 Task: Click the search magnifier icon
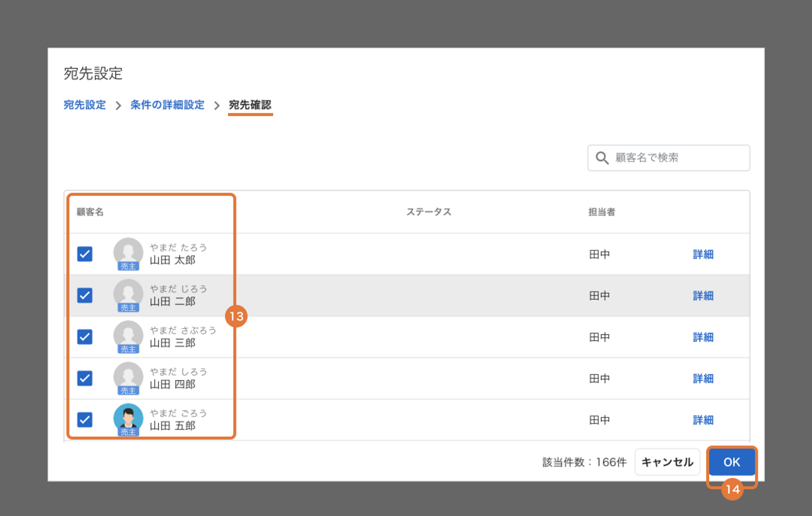tap(602, 158)
